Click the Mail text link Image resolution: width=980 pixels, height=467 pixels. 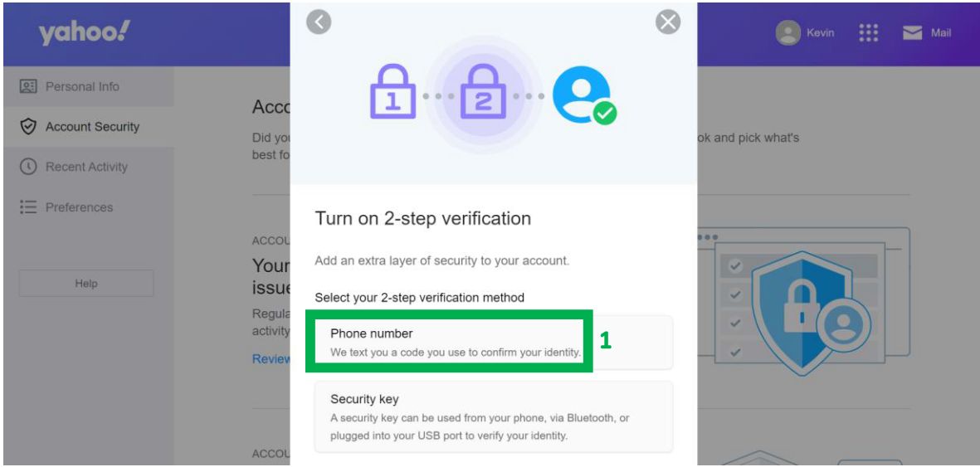941,33
